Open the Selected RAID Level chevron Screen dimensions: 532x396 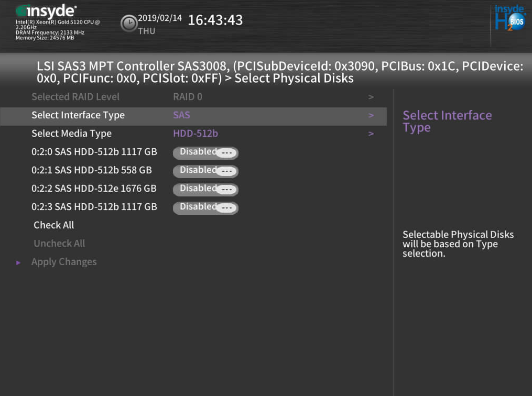point(371,97)
